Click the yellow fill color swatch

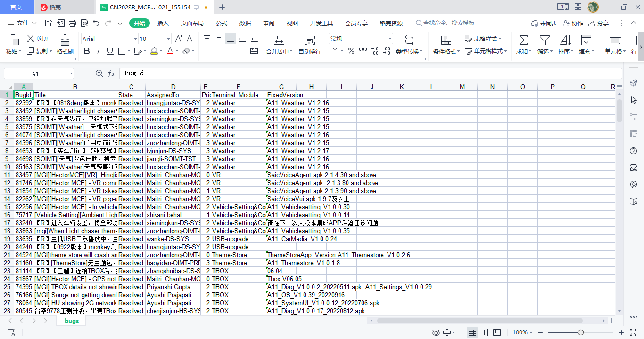(x=154, y=51)
